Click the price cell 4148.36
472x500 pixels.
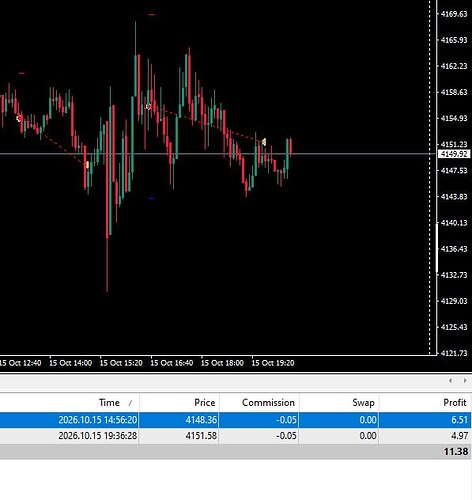(201, 420)
